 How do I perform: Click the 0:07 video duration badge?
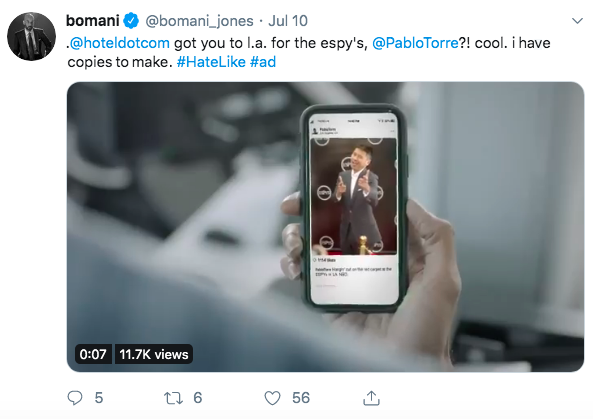(93, 354)
